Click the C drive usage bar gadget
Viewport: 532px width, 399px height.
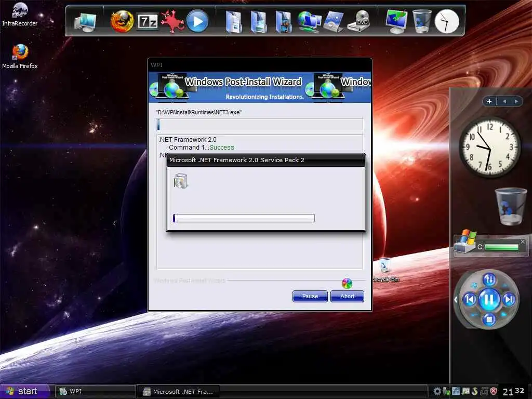pyautogui.click(x=501, y=247)
